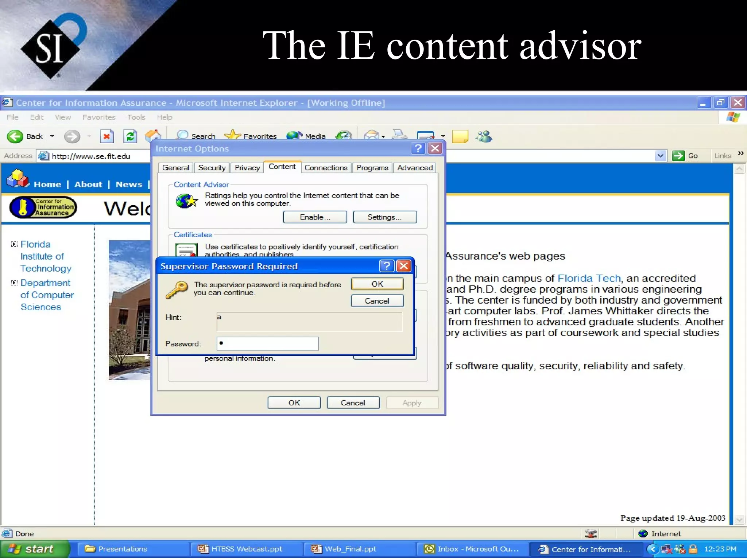Click the Search magnifier toolbar button
Image resolution: width=747 pixels, height=560 pixels.
point(196,136)
